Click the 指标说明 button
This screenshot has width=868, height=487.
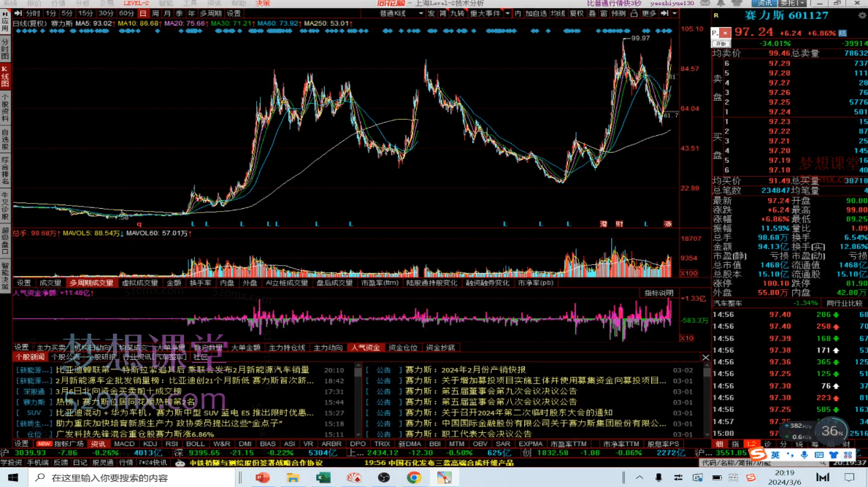[x=658, y=293]
